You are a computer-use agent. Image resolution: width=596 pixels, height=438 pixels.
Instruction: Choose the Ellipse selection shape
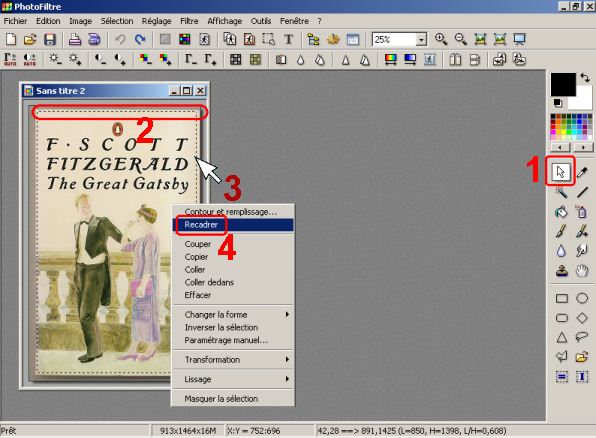pyautogui.click(x=582, y=298)
